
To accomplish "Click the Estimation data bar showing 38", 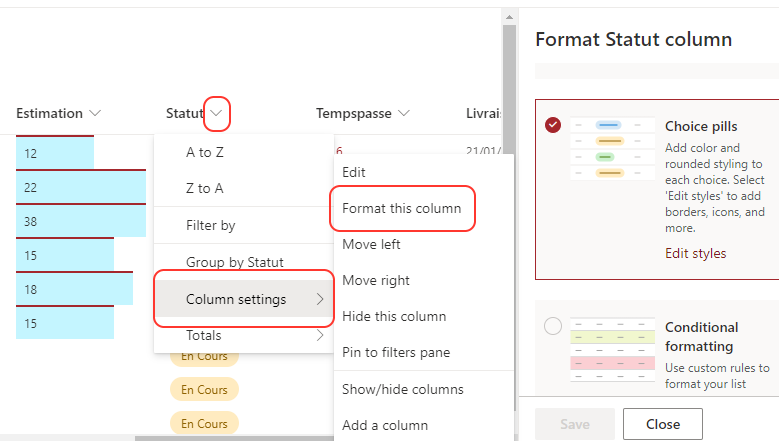I will coord(80,223).
